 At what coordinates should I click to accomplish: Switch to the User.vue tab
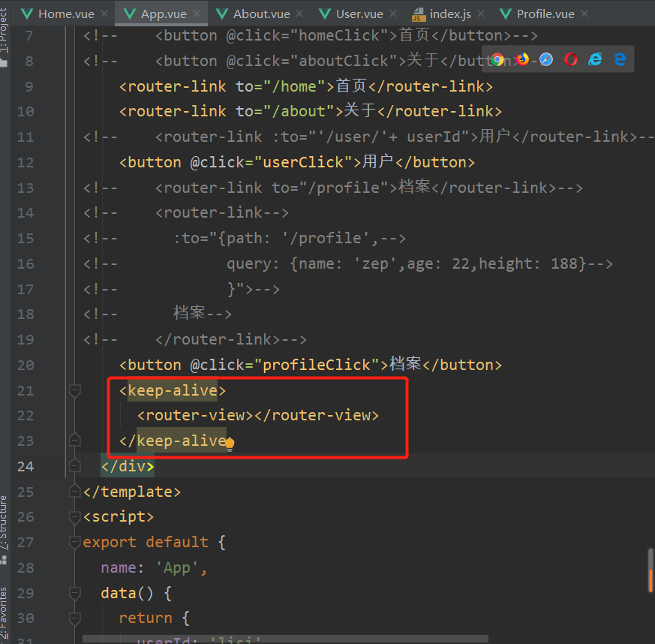pos(359,14)
